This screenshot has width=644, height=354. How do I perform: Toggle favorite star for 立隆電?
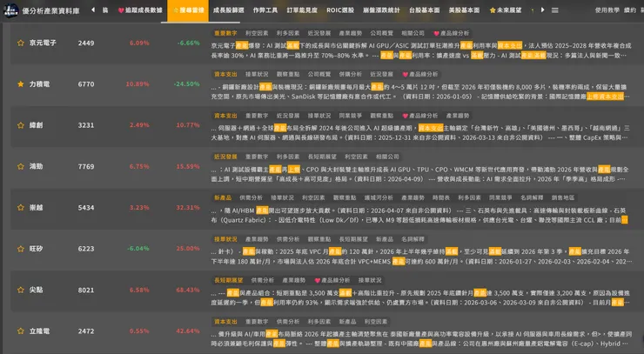pyautogui.click(x=21, y=331)
